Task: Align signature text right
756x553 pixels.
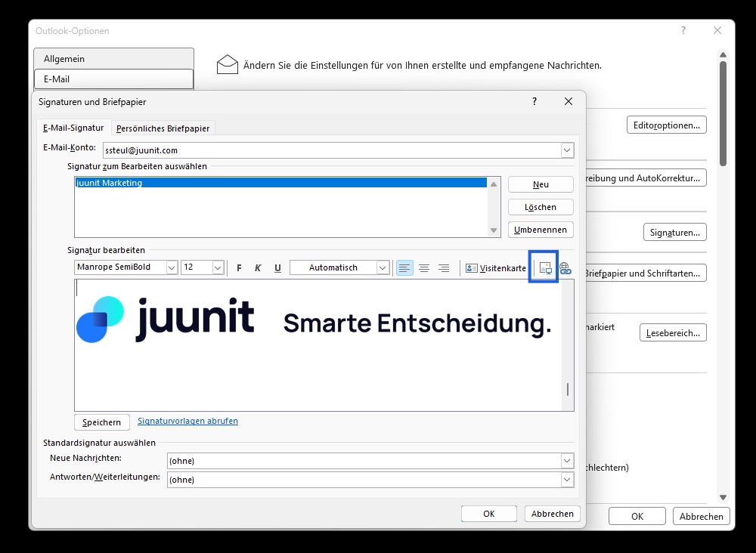Action: click(x=444, y=268)
